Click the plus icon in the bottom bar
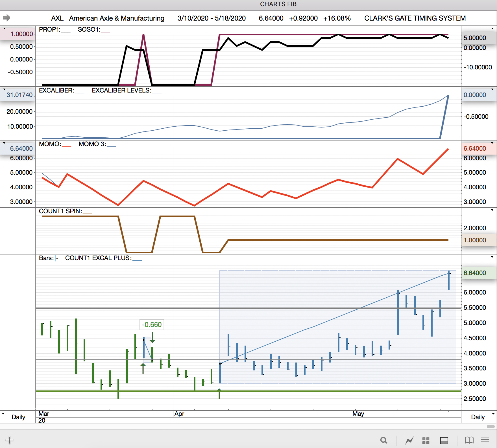The height and width of the screenshot is (448, 497). 10,440
